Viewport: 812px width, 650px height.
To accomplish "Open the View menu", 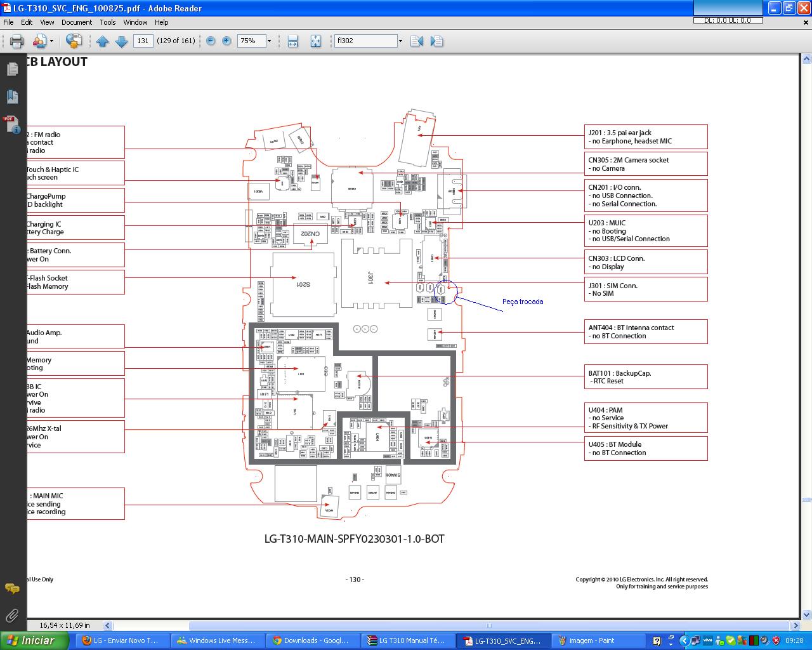I will click(47, 22).
